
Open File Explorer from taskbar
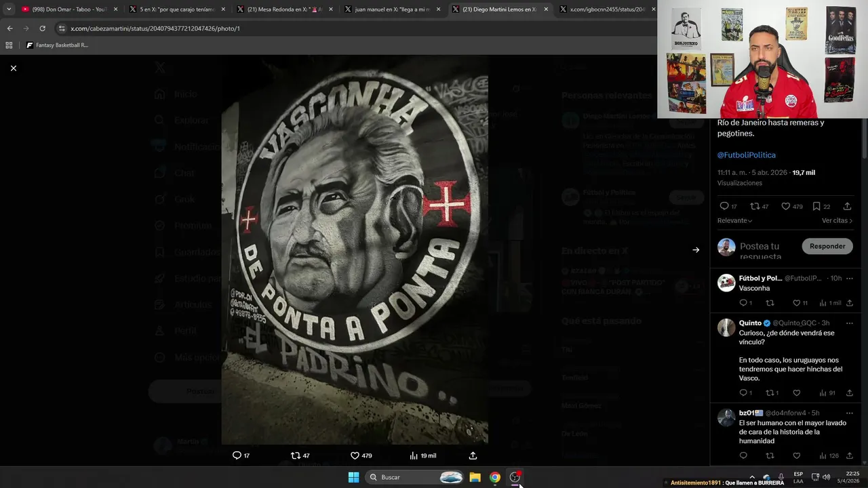475,477
